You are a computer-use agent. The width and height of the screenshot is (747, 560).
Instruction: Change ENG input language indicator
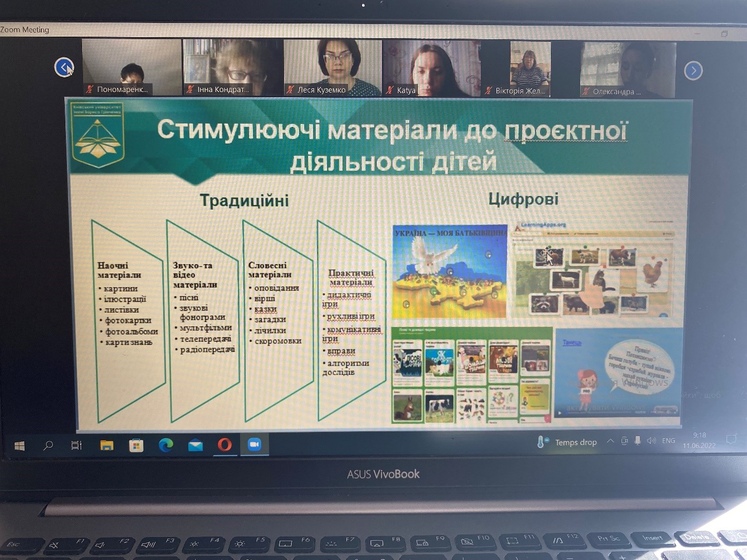669,441
